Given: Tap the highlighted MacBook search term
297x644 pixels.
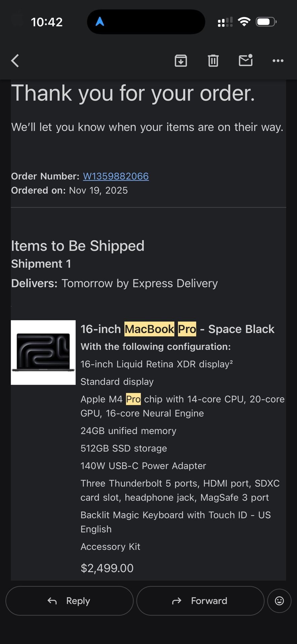Looking at the screenshot, I should click(x=150, y=329).
